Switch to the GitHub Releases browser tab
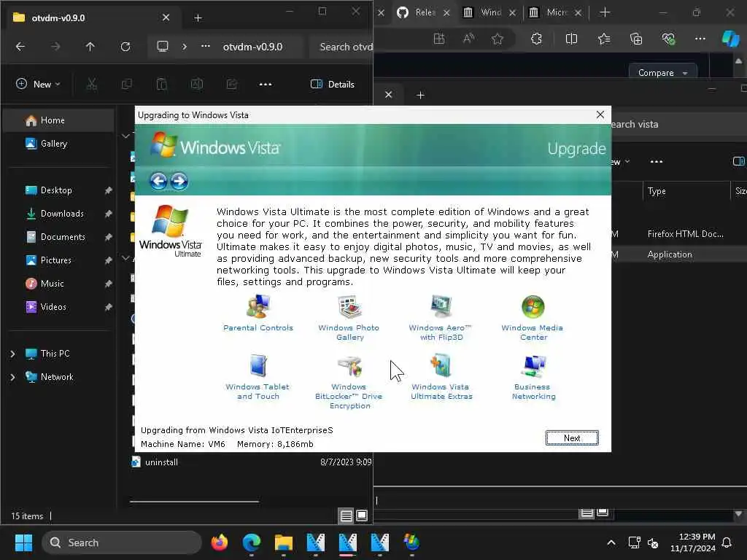The height and width of the screenshot is (560, 747). pos(422,12)
